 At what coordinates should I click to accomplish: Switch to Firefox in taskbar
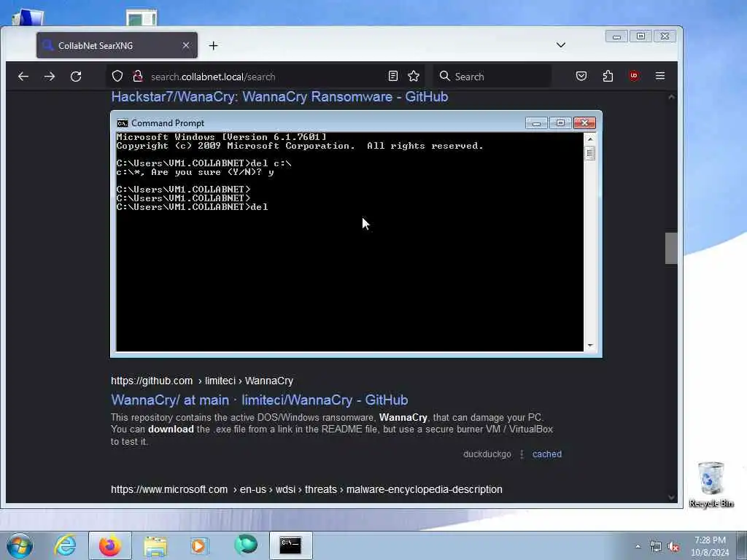pos(110,545)
